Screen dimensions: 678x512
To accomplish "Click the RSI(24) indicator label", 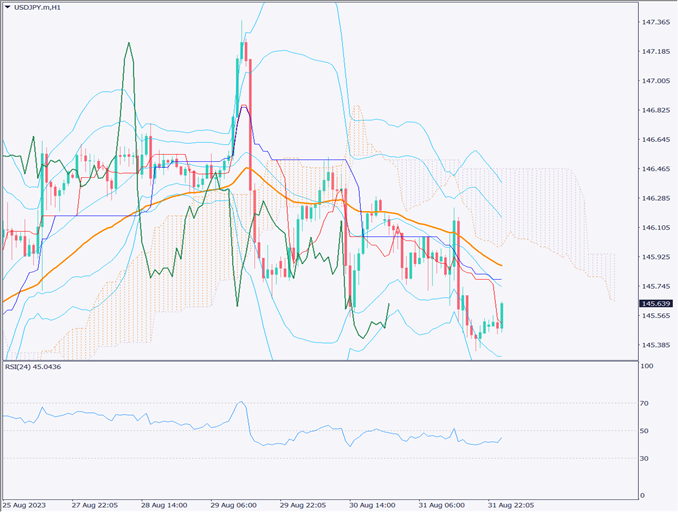I will coord(33,367).
